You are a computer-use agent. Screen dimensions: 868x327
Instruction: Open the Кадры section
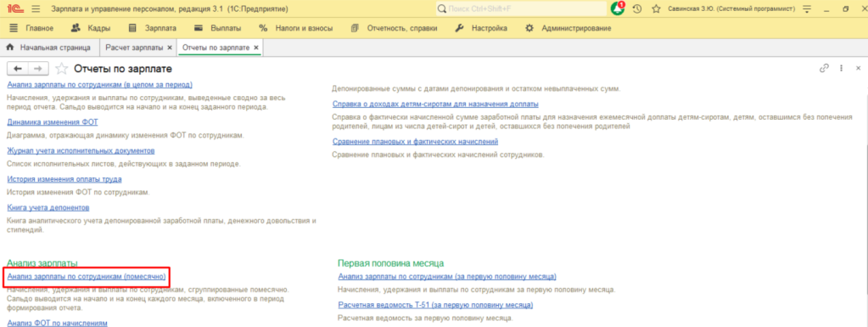click(91, 28)
